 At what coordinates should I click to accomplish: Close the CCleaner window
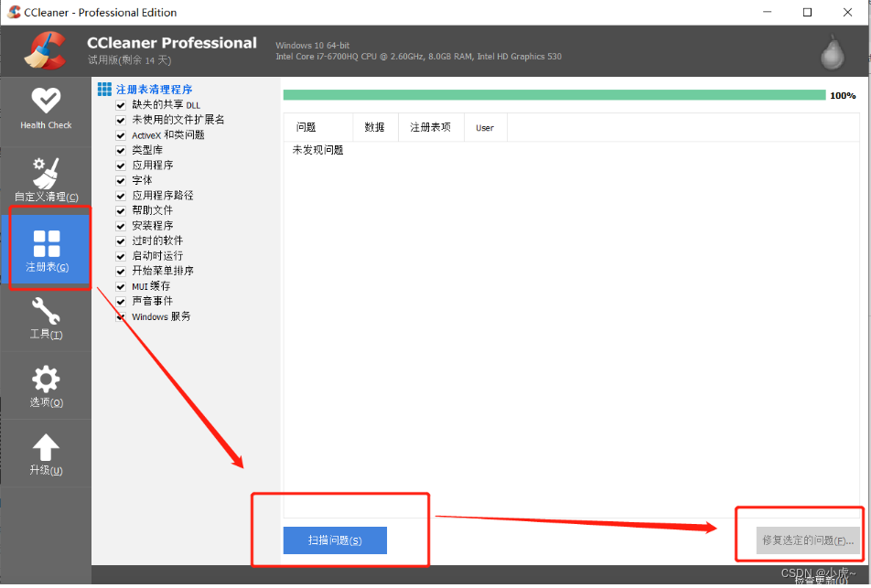tap(847, 12)
